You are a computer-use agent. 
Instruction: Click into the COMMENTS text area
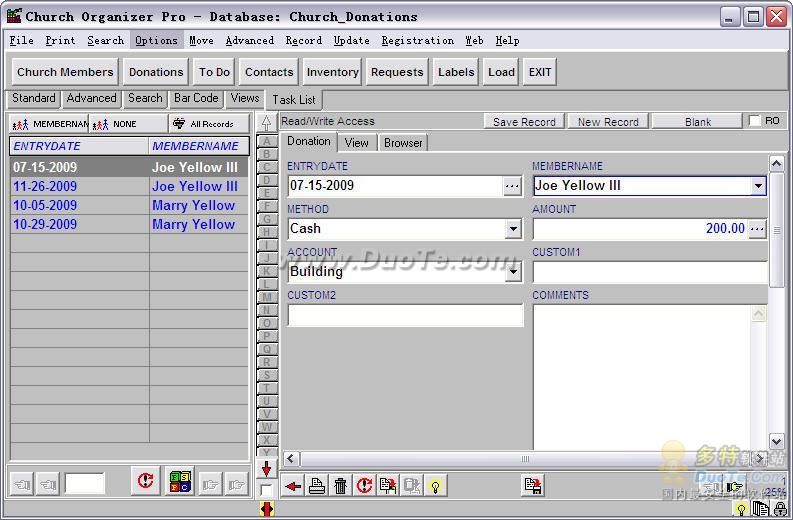click(x=642, y=377)
